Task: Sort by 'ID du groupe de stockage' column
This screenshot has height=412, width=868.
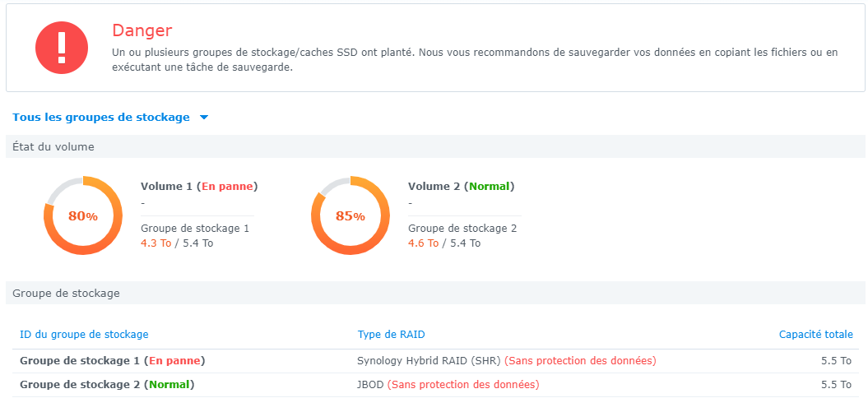Action: click(84, 335)
